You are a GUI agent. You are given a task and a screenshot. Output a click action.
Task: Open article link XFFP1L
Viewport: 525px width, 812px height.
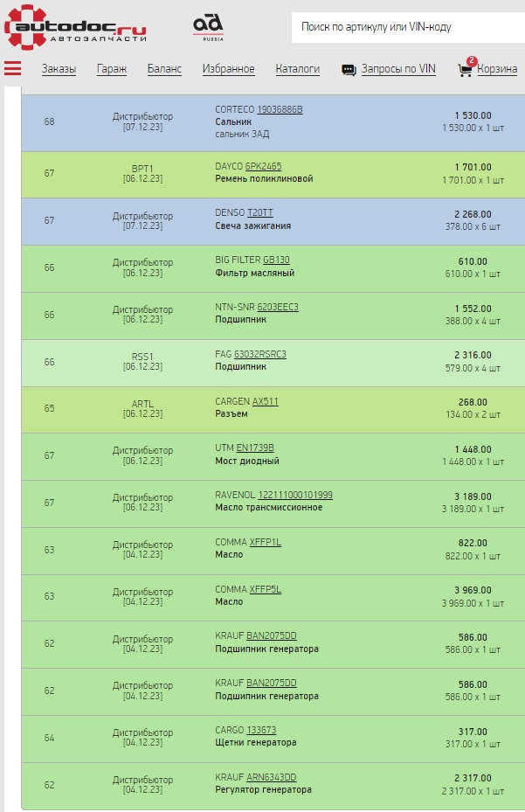[x=265, y=542]
